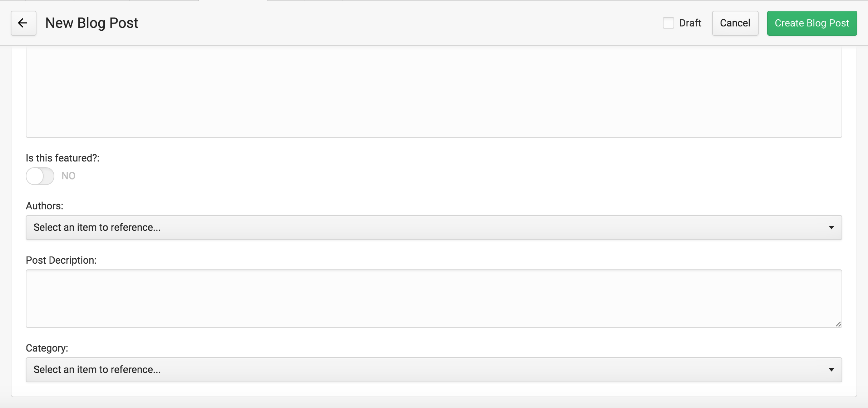Viewport: 868px width, 408px height.
Task: Click the Category dropdown caret arrow
Action: (x=832, y=370)
